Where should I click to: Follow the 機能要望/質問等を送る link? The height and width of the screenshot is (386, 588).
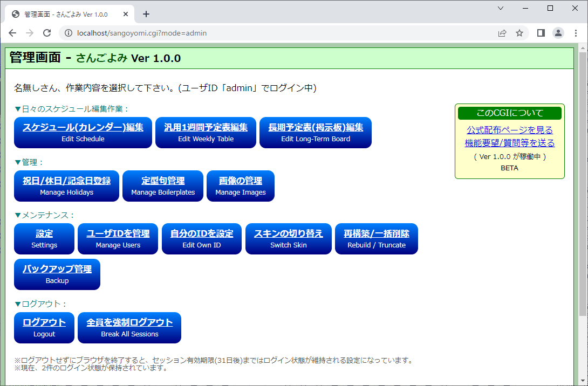point(510,143)
